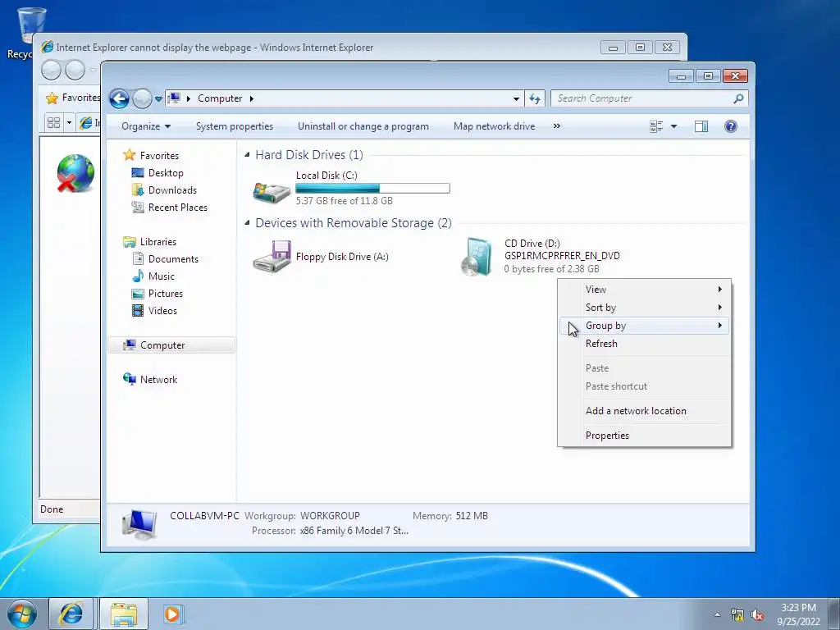
Task: Click Windows Explorer taskbar icon
Action: [124, 614]
